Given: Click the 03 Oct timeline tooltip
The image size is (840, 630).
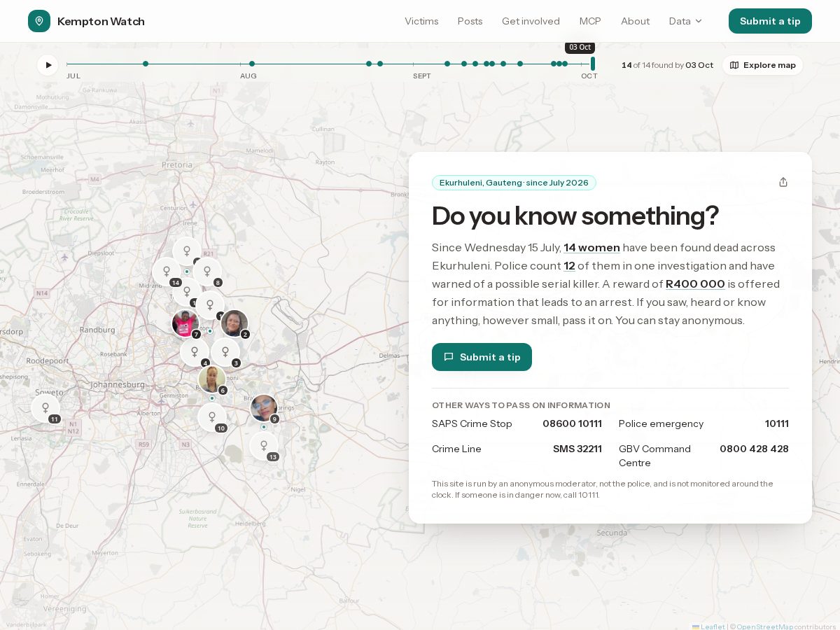Looking at the screenshot, I should [x=580, y=48].
